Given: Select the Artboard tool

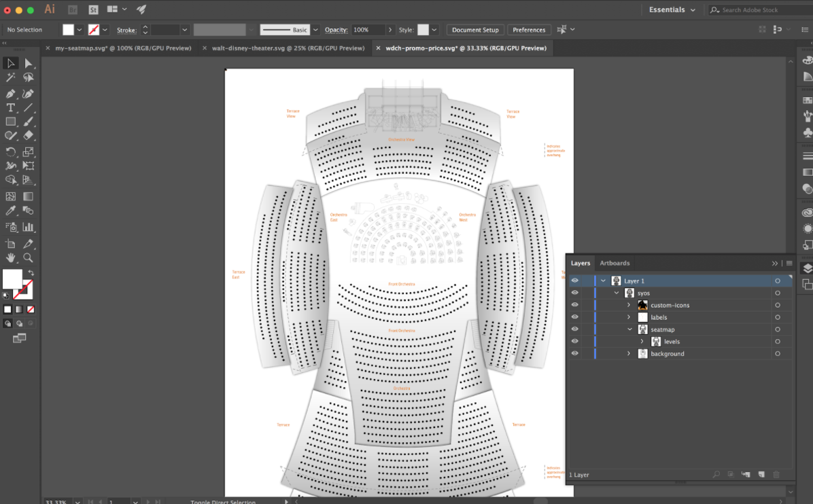Looking at the screenshot, I should tap(10, 243).
